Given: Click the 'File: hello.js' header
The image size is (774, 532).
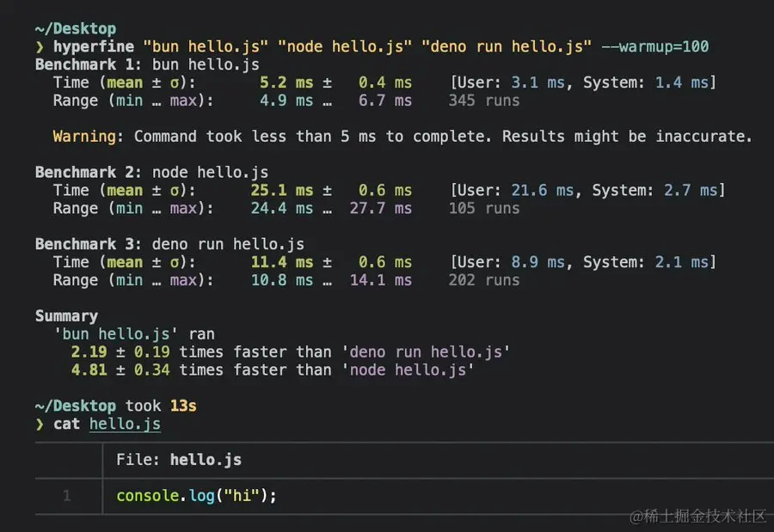Looking at the screenshot, I should pos(179,460).
